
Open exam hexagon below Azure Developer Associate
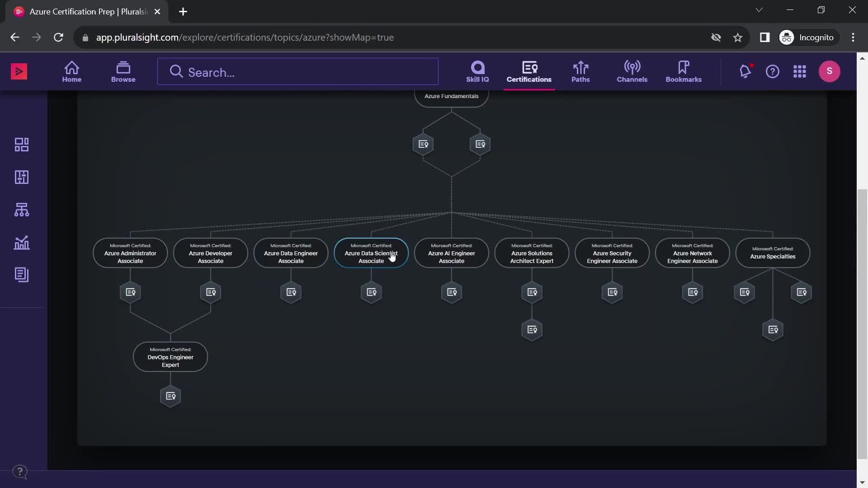point(211,292)
